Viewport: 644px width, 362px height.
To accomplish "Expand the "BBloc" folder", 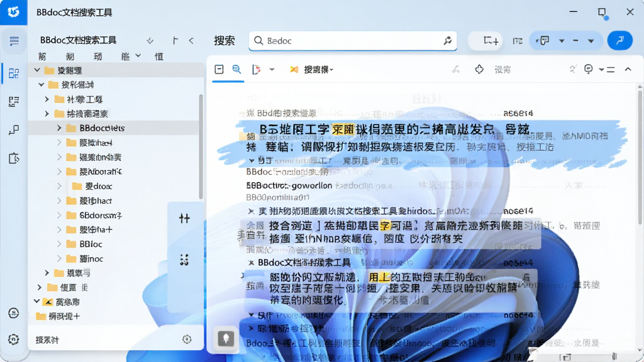I will [59, 244].
